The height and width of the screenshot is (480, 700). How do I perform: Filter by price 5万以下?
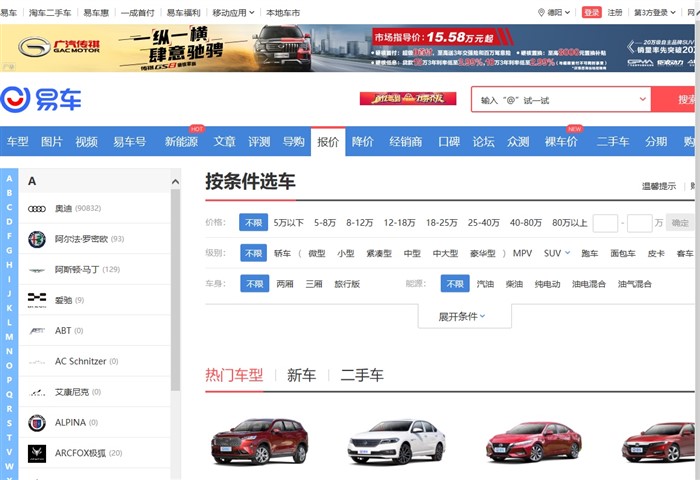click(288, 222)
